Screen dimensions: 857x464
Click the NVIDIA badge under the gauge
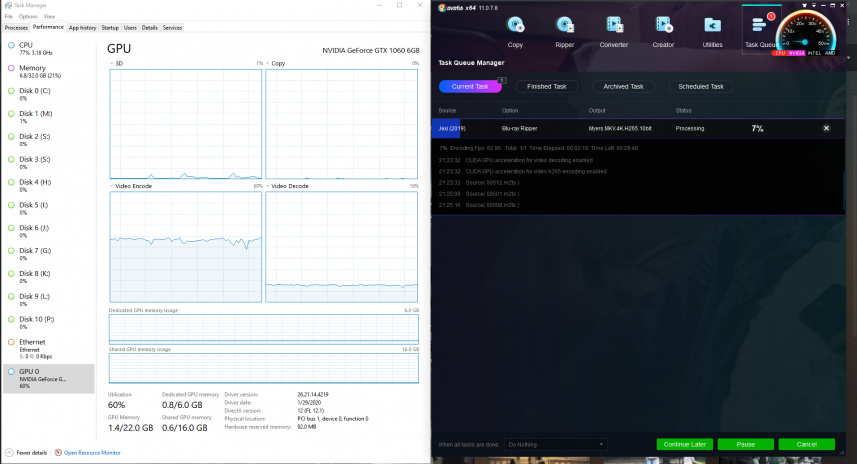(x=796, y=53)
